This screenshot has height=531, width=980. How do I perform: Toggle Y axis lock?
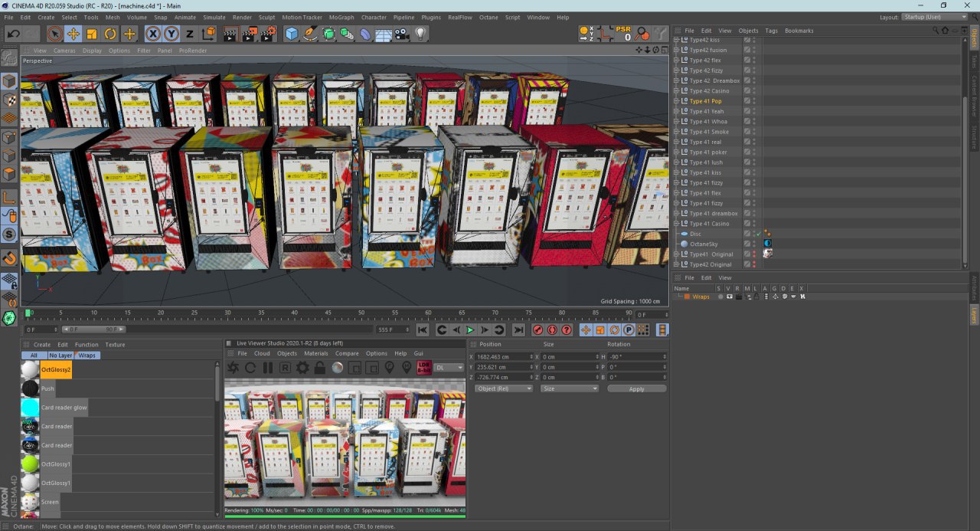pyautogui.click(x=171, y=34)
